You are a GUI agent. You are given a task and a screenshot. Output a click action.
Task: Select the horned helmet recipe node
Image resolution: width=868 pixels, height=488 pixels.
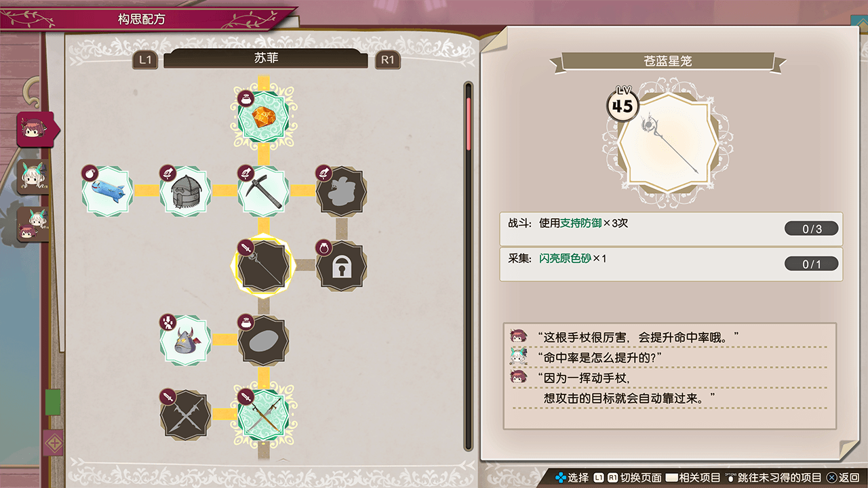186,340
